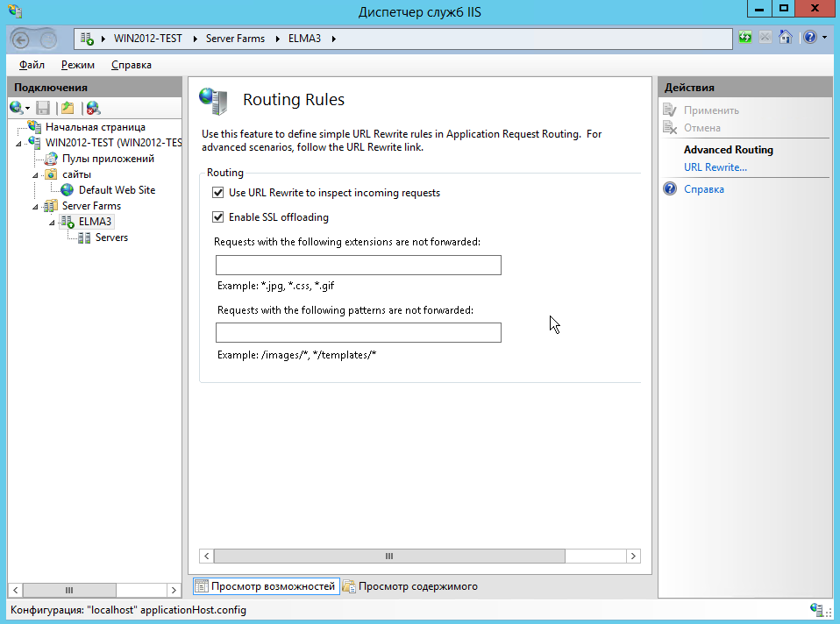Screen dimensions: 840x624
Task: Click the back navigation arrow button
Action: point(23,39)
